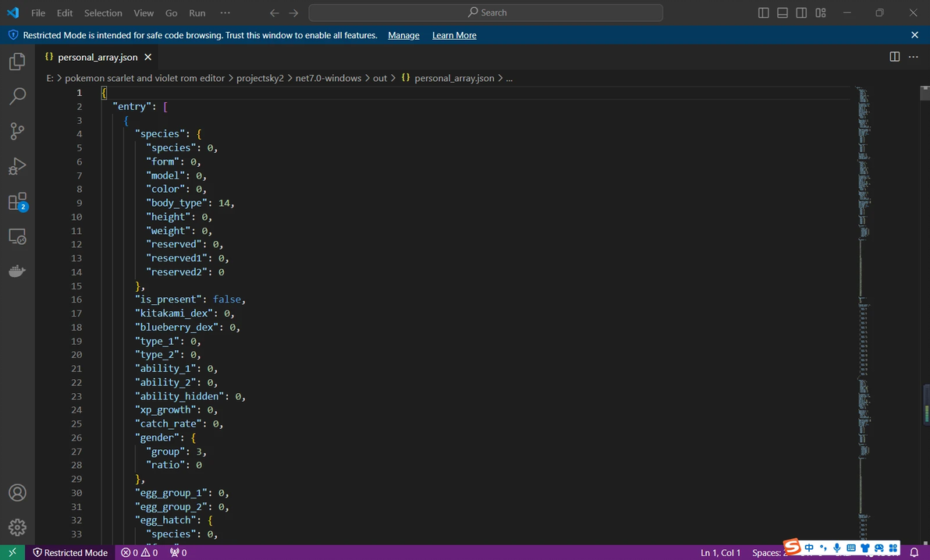
Task: Open the Run and Debug view
Action: pos(17,166)
